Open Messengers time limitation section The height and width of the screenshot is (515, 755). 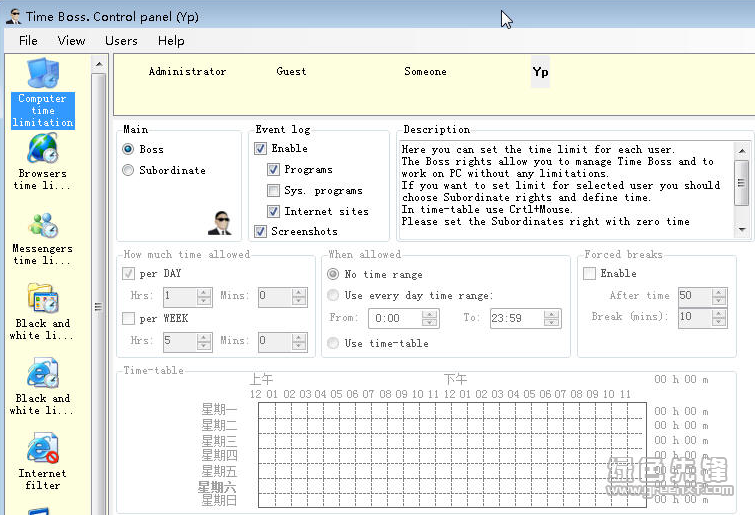(42, 239)
